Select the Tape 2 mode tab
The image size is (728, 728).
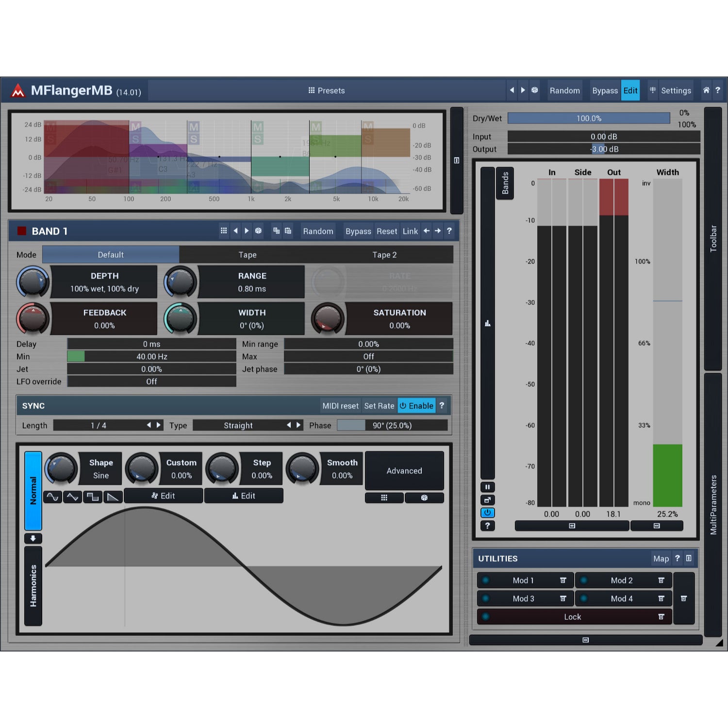click(x=384, y=255)
